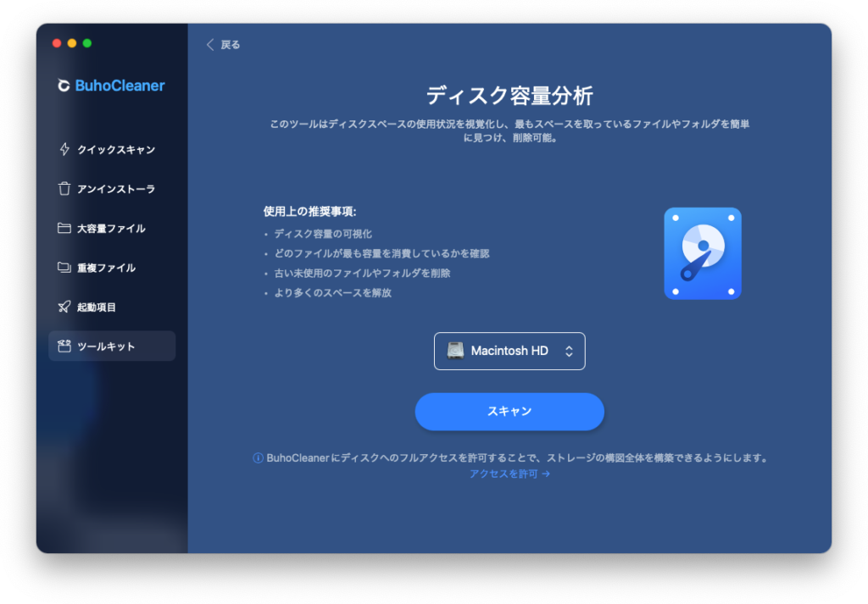The height and width of the screenshot is (604, 868).
Task: Select 大容量ファイル from the sidebar
Action: coord(112,228)
